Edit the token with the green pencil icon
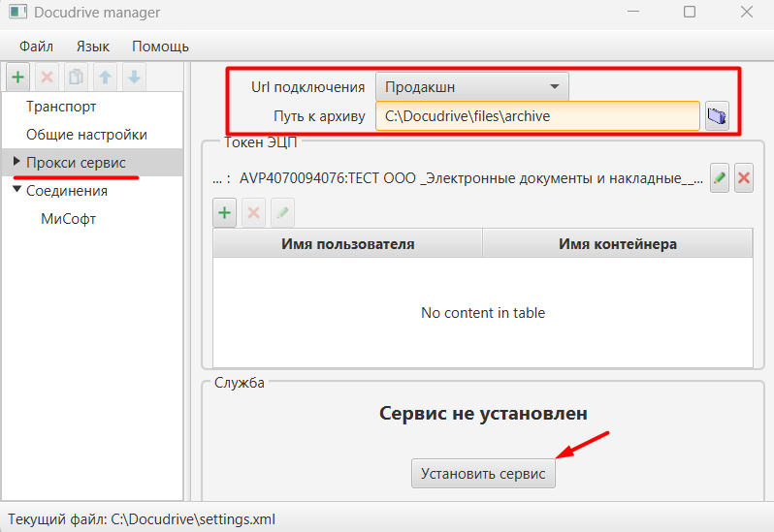The height and width of the screenshot is (532, 774). point(720,178)
